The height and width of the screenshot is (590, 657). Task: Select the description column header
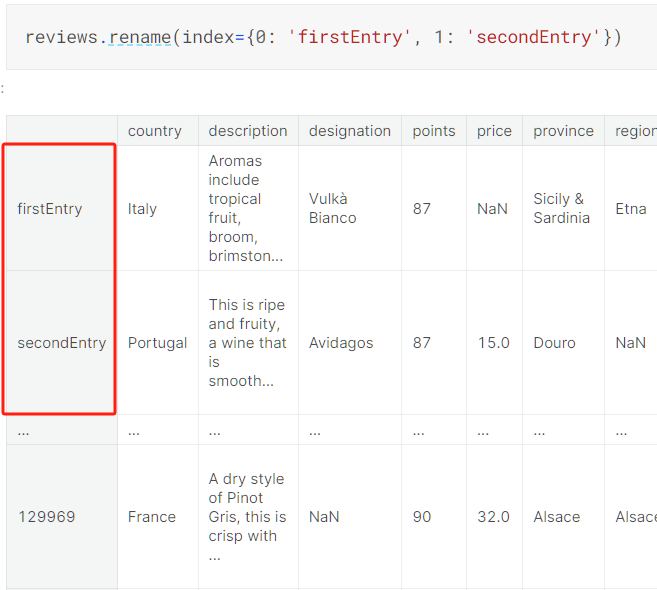tap(248, 131)
